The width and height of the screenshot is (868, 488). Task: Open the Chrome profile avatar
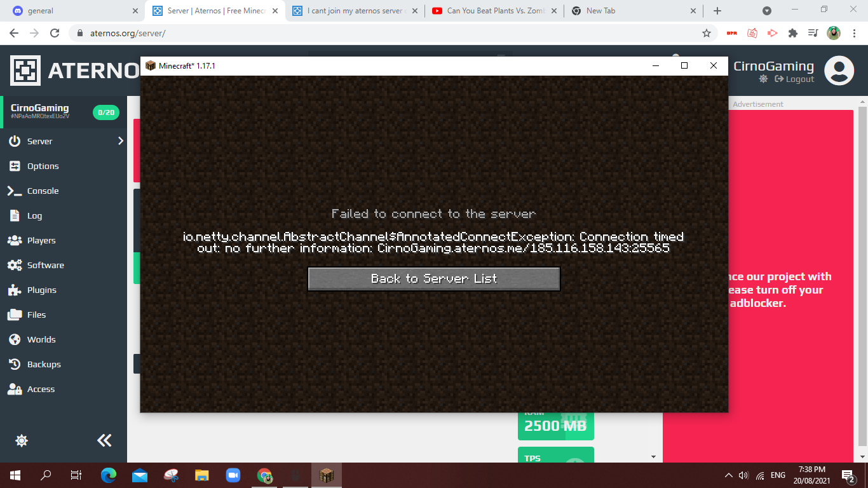[x=834, y=33]
